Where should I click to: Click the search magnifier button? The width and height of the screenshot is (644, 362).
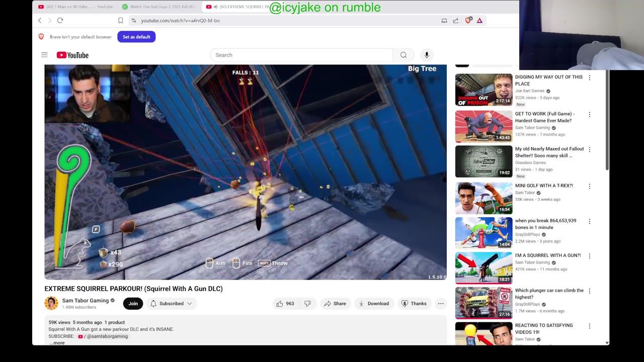[404, 55]
